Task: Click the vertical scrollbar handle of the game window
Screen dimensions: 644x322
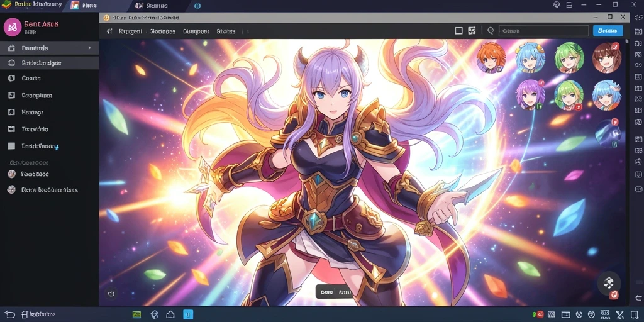Action: (627, 42)
